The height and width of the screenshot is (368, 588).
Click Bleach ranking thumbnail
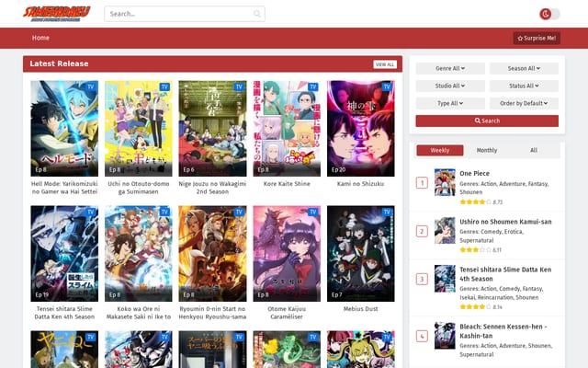[x=445, y=336]
